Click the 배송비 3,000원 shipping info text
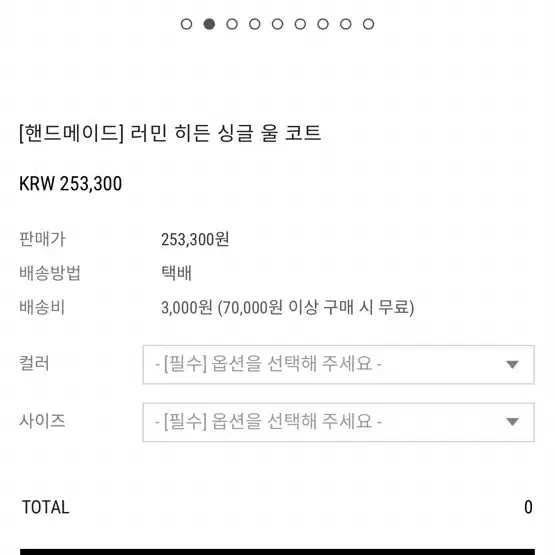The height and width of the screenshot is (555, 555). coord(287,307)
